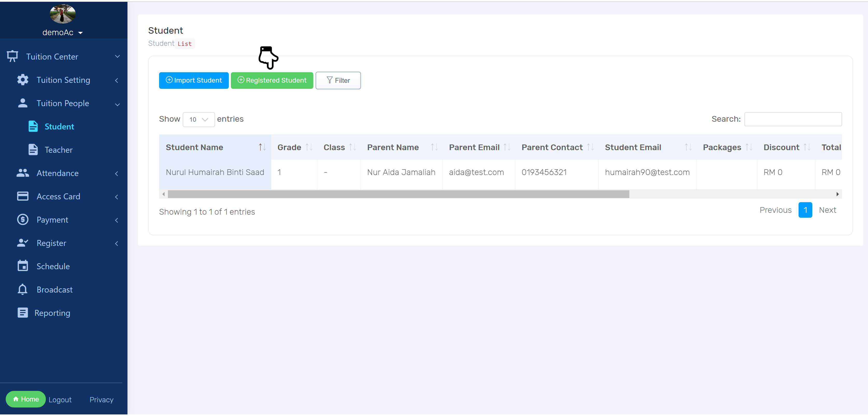Viewport: 868px width, 416px height.
Task: Click the Registered Student button
Action: (272, 80)
